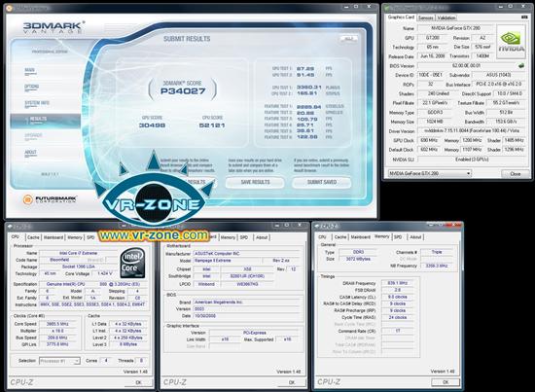Click the GPU-Z Driver Version field
Viewport: 535px width, 392px height.
[472, 131]
